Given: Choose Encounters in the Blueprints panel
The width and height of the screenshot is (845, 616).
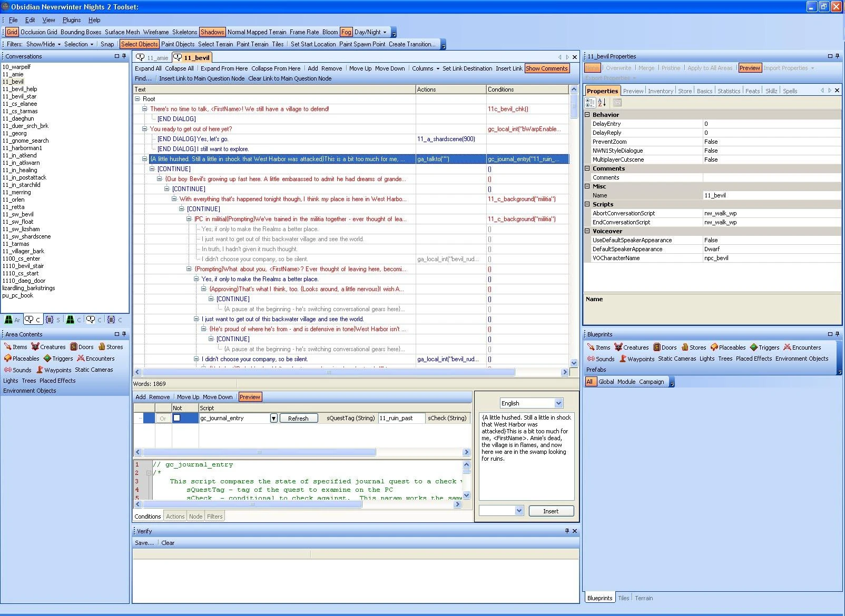Looking at the screenshot, I should (802, 347).
